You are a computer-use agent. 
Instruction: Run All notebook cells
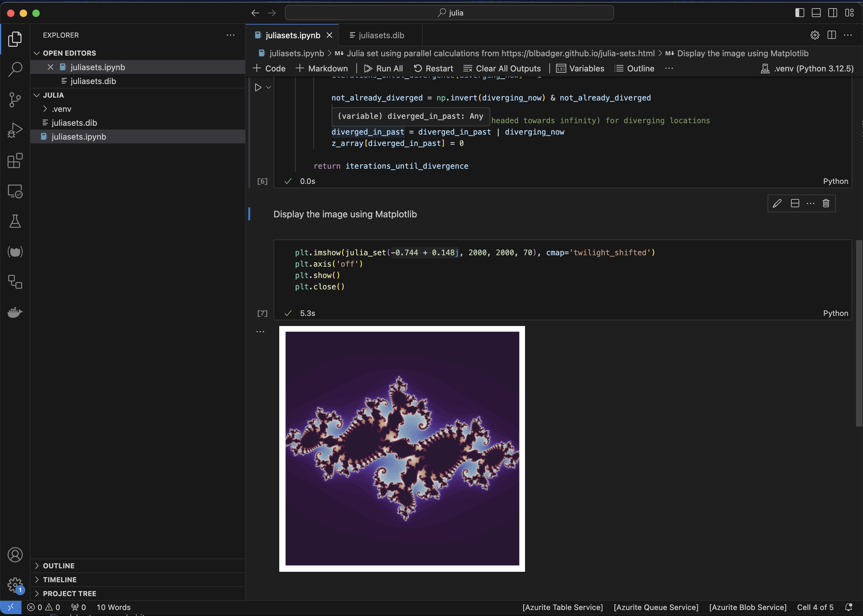(x=384, y=68)
